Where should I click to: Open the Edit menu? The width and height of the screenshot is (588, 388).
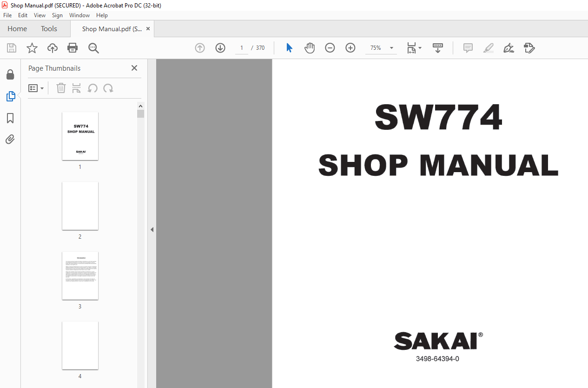click(23, 15)
